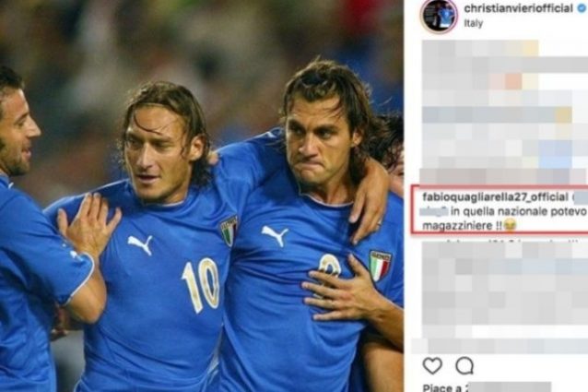588x392 pixels.
Task: Click the Italy crest on the right player's jersey
Action: (x=380, y=266)
